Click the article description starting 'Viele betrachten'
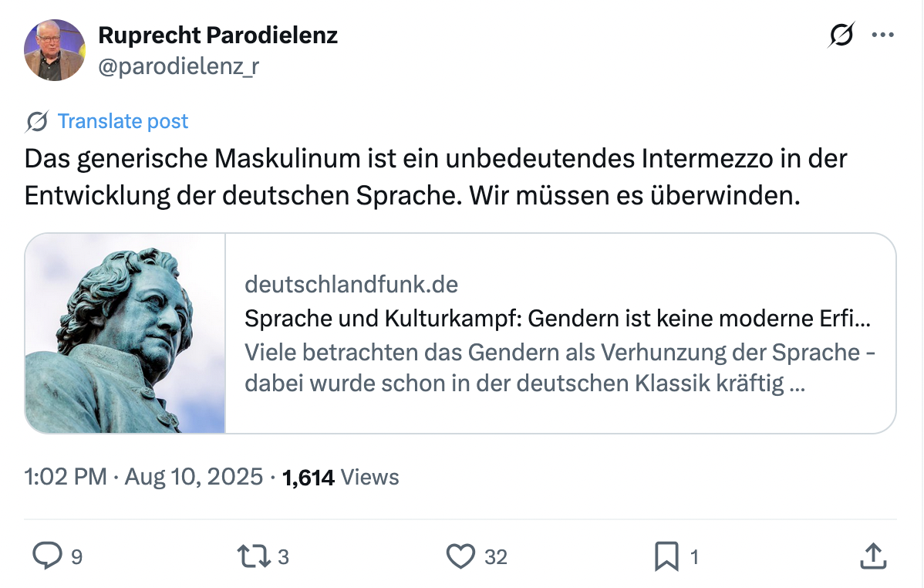 click(x=559, y=367)
